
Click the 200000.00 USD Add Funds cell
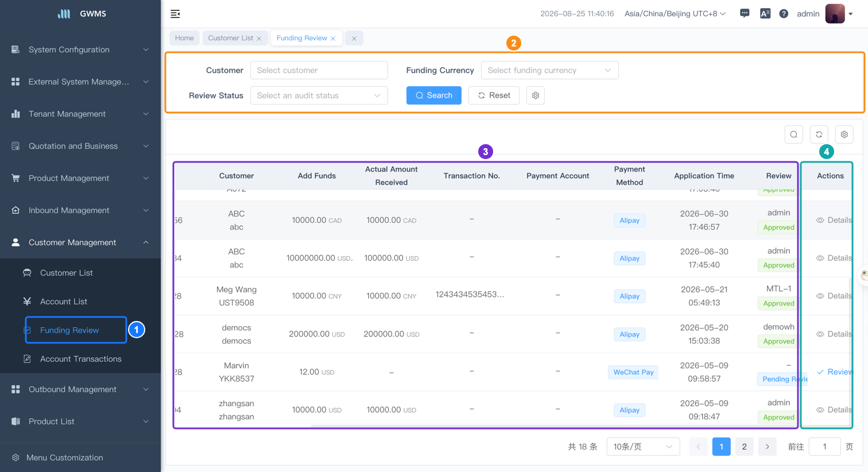(x=317, y=334)
